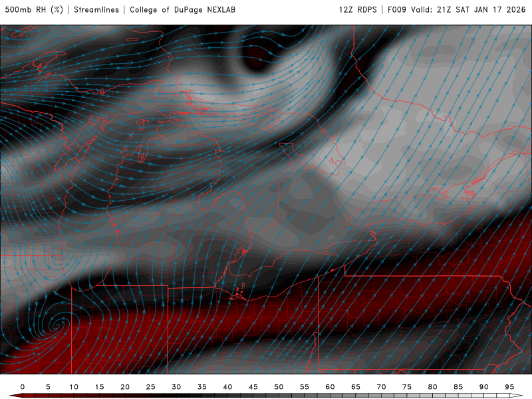Click the colorbar value '0'

(23, 387)
